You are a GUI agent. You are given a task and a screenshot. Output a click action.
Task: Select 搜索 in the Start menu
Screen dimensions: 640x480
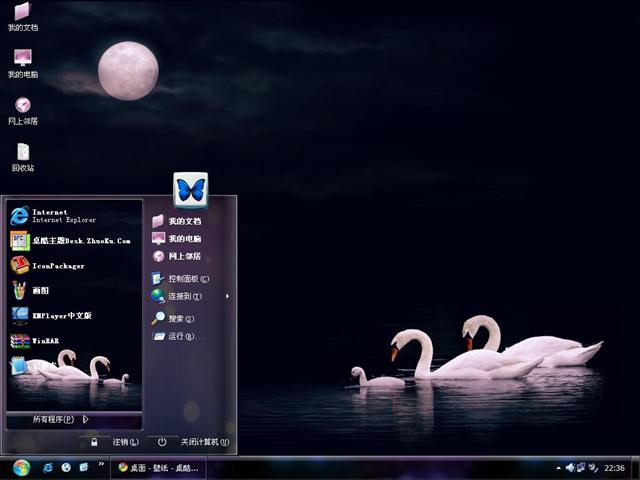pyautogui.click(x=180, y=319)
